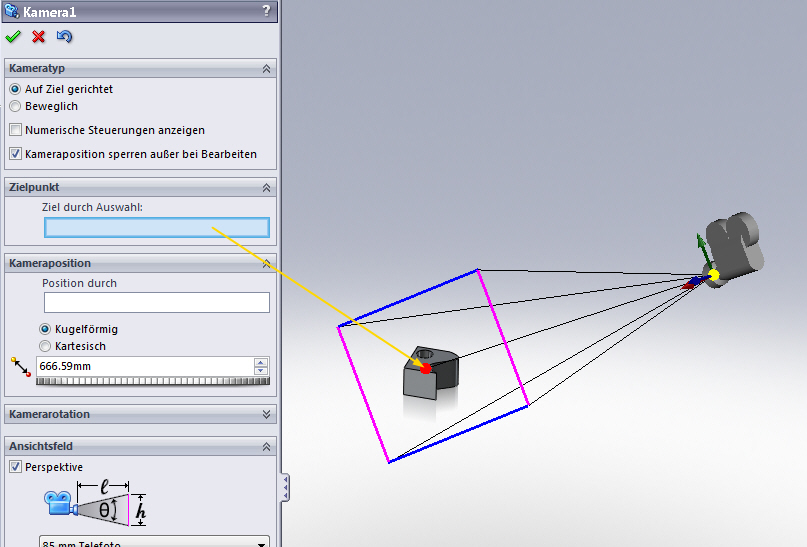This screenshot has height=547, width=807.
Task: Collapse the Ansichtsfeld section
Action: 266,447
